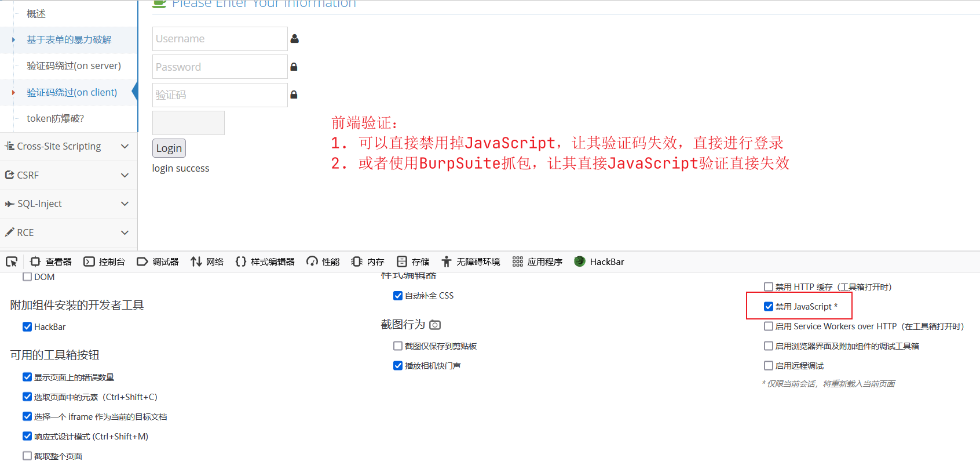The height and width of the screenshot is (465, 980).
Task: Toggle 播放相机快门声 checkbox
Action: pos(398,365)
